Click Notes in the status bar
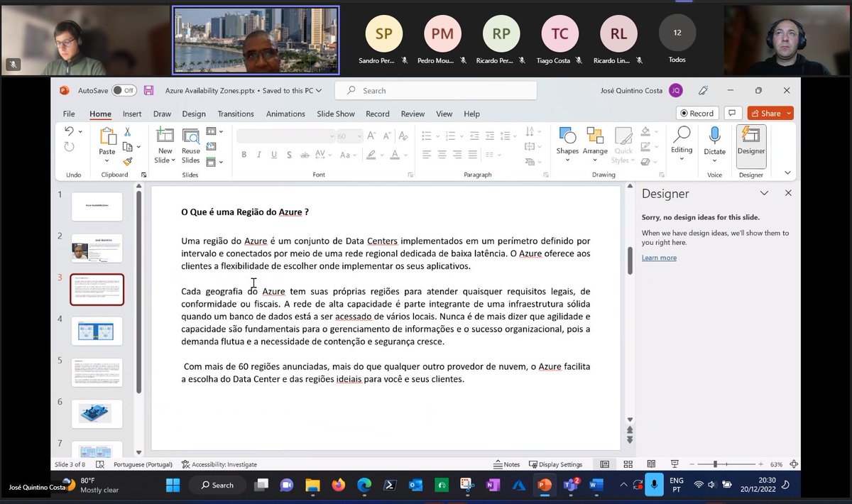This screenshot has width=852, height=504. [x=506, y=464]
